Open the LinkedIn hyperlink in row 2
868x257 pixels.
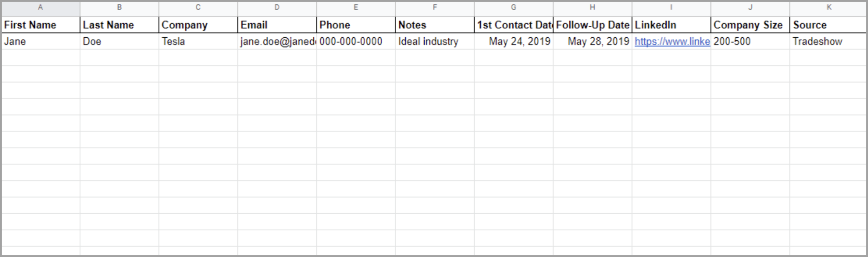click(x=672, y=42)
